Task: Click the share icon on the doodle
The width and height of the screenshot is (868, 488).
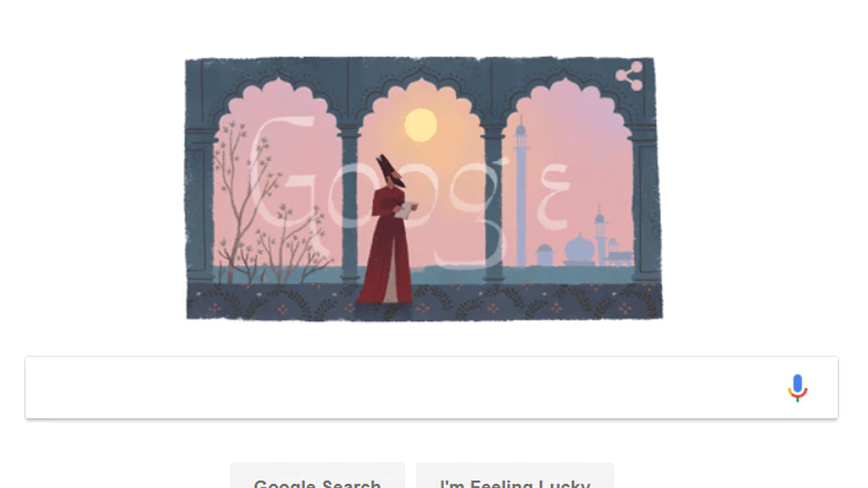Action: [x=629, y=76]
